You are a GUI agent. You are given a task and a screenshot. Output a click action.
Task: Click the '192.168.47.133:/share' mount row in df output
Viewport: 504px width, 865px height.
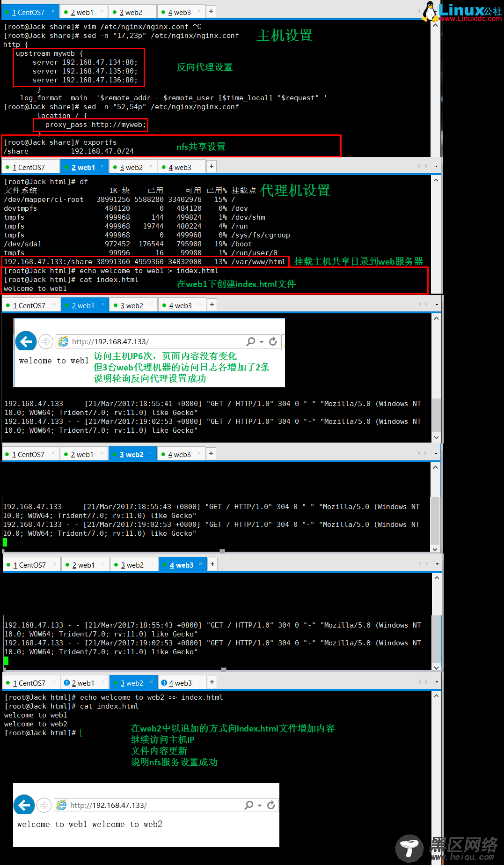click(145, 262)
